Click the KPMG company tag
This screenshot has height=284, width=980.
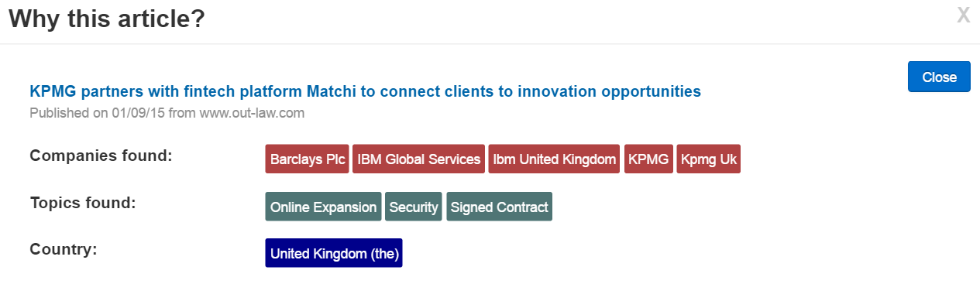point(648,159)
